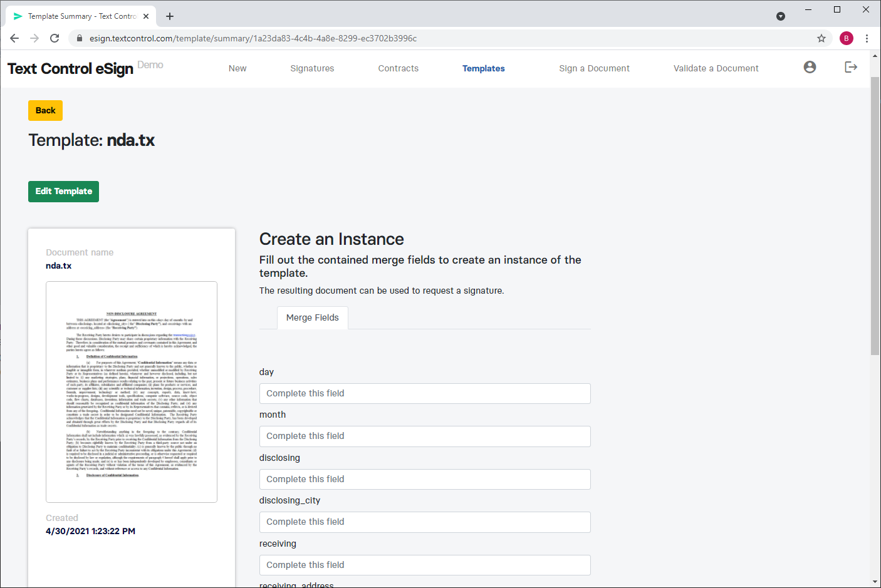The height and width of the screenshot is (588, 881).
Task: Click the yellow Back button
Action: tap(45, 110)
